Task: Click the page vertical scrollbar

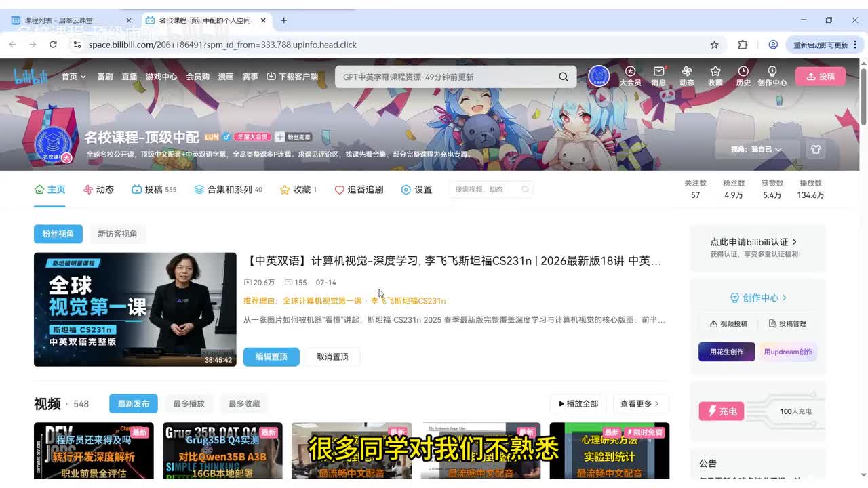Action: click(863, 95)
